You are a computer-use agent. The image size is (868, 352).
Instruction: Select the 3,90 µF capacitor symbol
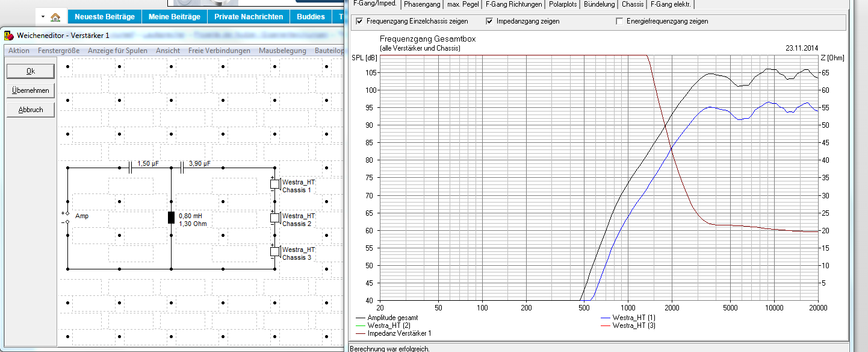pos(182,168)
